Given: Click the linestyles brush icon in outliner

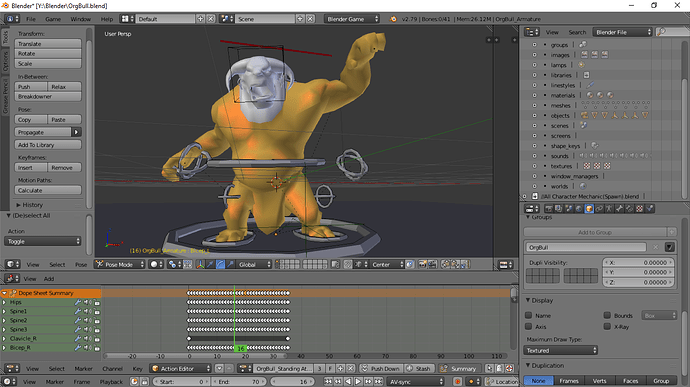Looking at the screenshot, I should tap(590, 85).
